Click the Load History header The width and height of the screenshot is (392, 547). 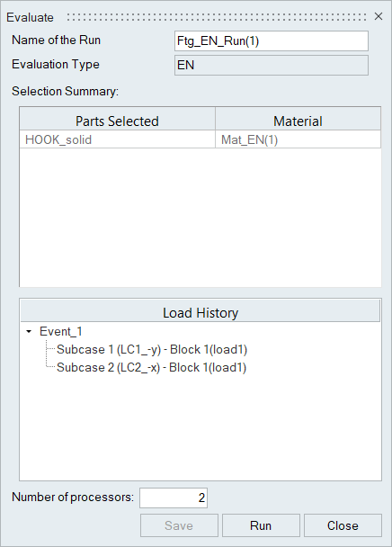coord(200,312)
